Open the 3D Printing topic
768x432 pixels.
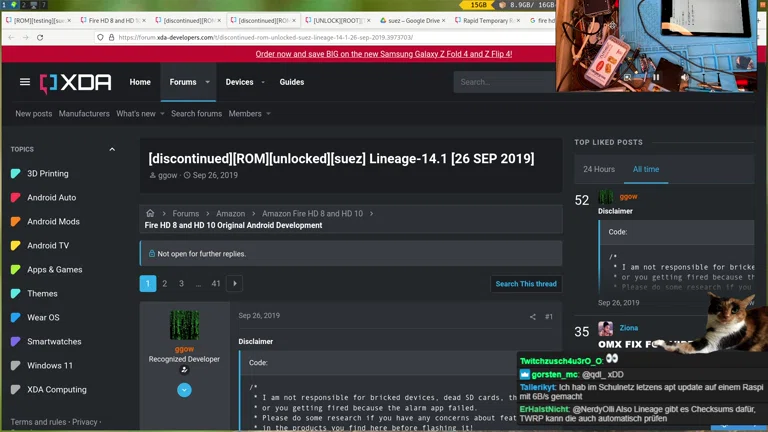[47, 174]
